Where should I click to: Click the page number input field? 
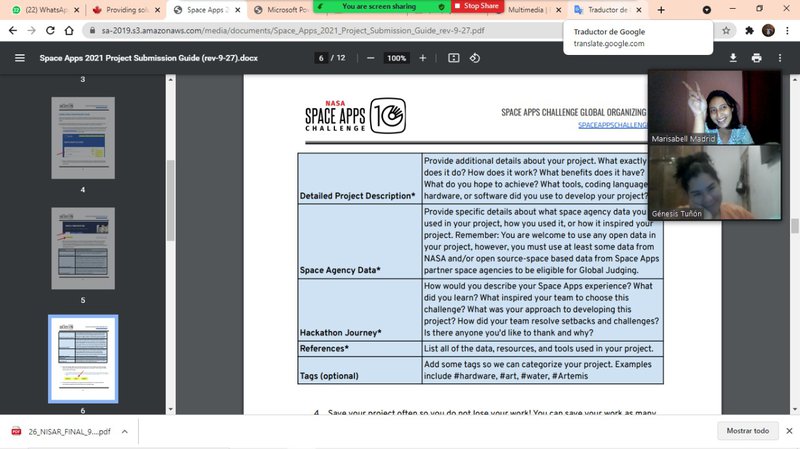(323, 58)
